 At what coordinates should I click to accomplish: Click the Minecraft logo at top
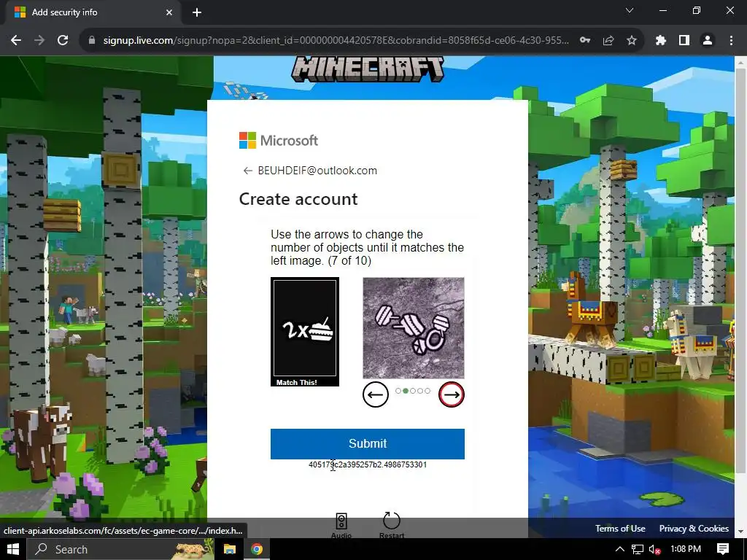pos(368,69)
